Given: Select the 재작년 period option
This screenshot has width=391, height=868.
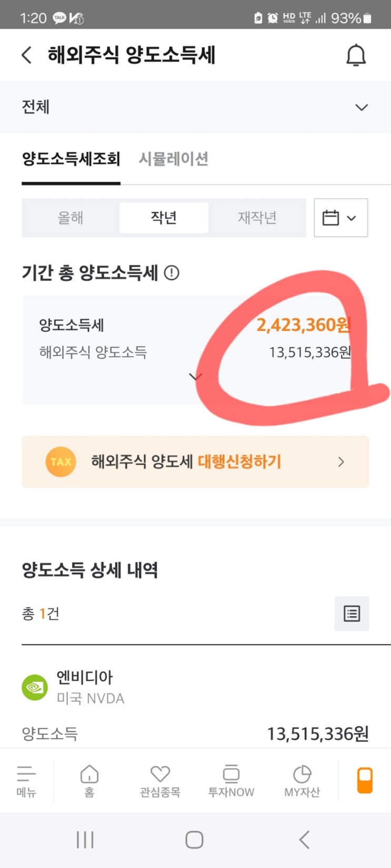Looking at the screenshot, I should coord(257,218).
